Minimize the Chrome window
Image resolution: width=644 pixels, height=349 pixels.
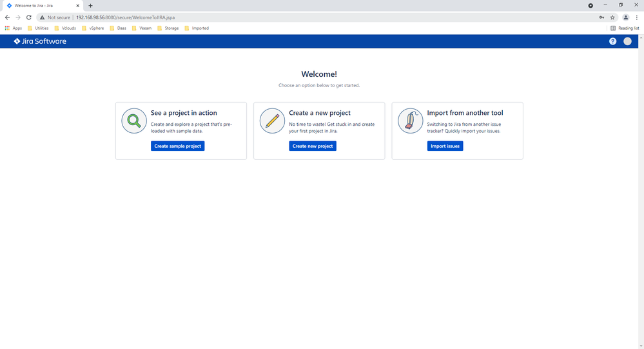pos(605,5)
